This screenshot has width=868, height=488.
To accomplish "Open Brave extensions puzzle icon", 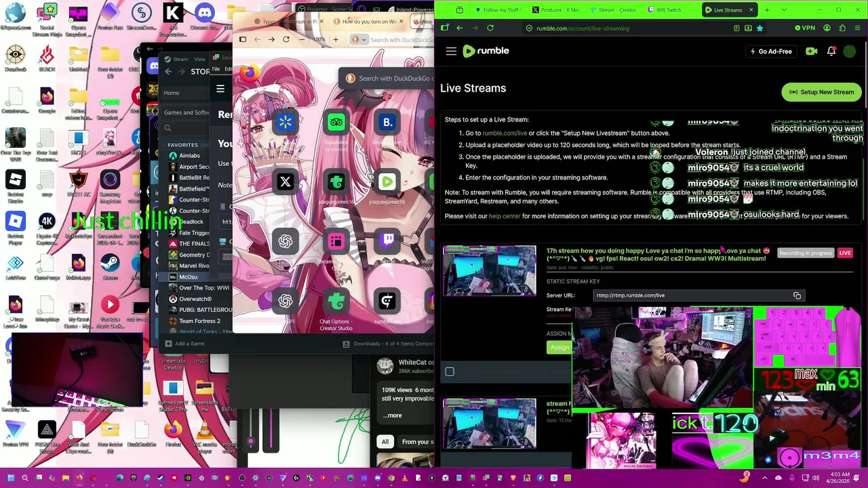I will 842,28.
